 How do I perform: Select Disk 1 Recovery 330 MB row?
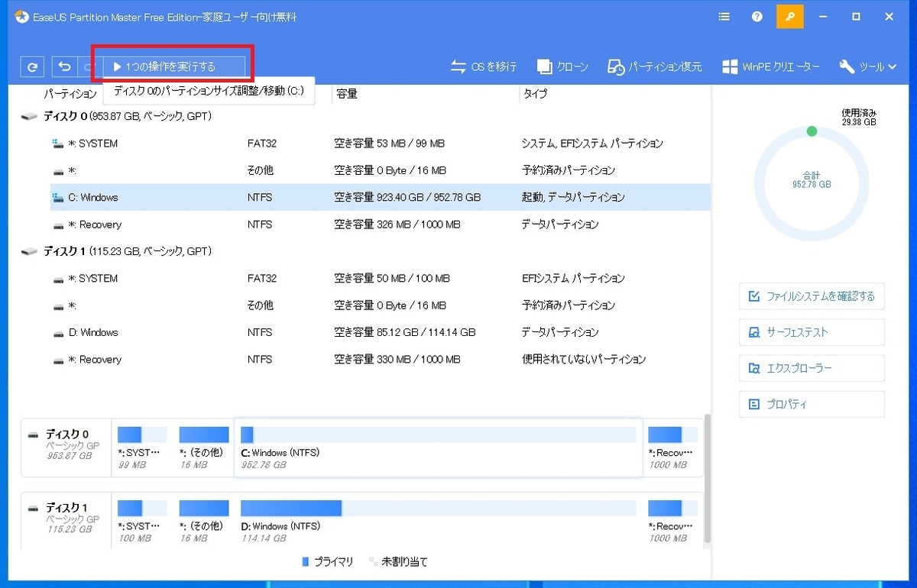[x=381, y=360]
